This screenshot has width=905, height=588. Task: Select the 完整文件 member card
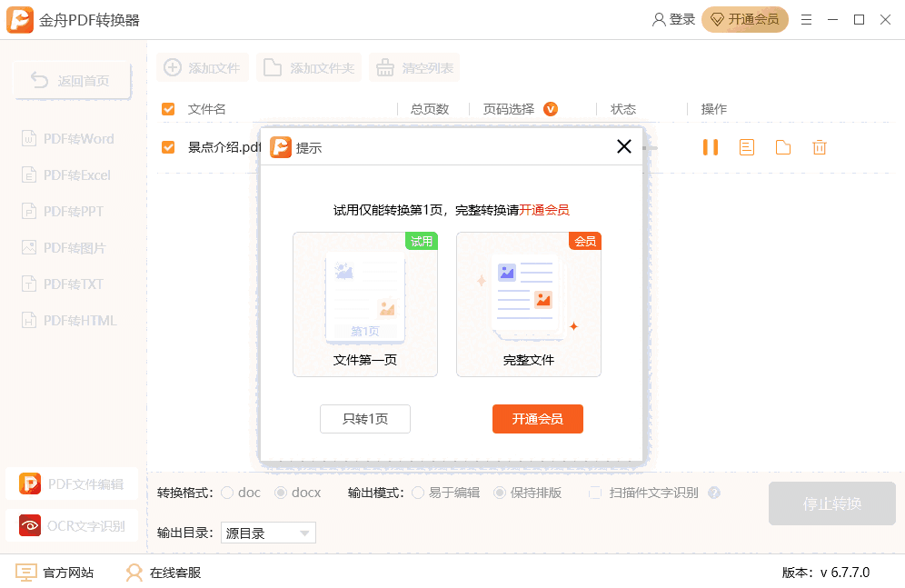click(529, 304)
